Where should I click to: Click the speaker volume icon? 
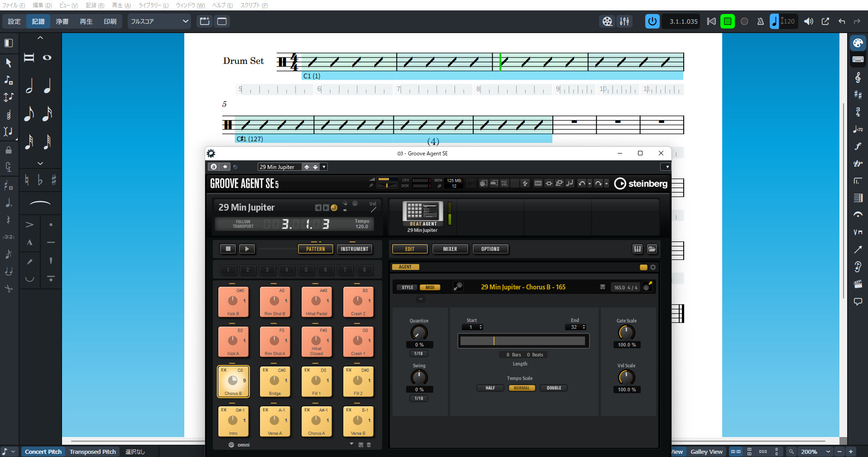(809, 21)
